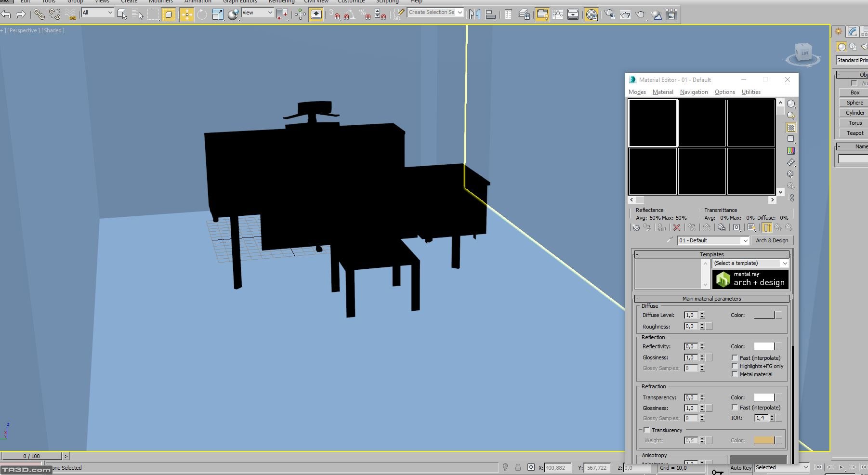Click the Shaded viewport label menu
The width and height of the screenshot is (868, 475).
53,30
